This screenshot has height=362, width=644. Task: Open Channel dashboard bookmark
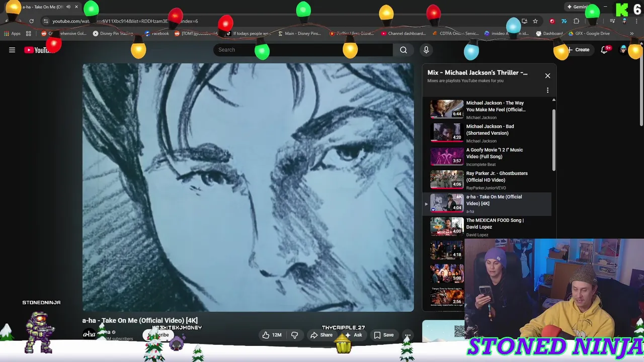click(x=403, y=34)
